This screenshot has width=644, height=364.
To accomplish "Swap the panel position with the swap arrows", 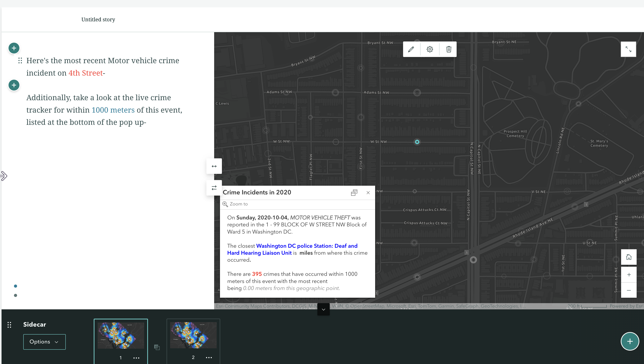I will click(214, 188).
